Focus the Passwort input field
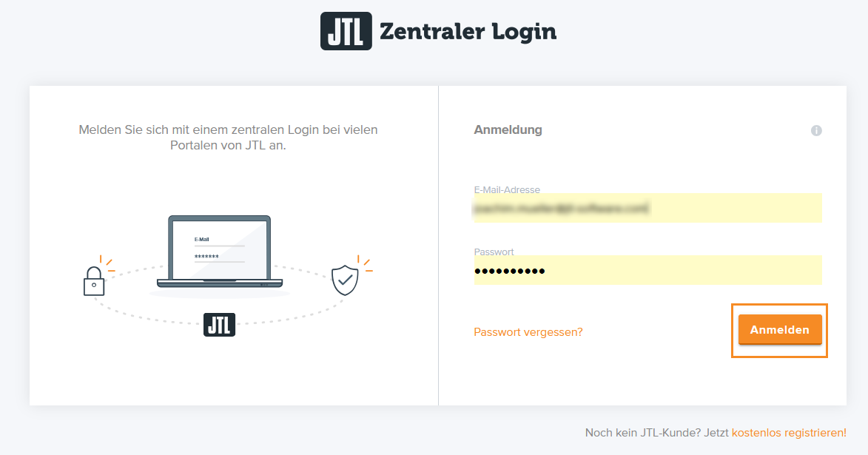 (x=647, y=271)
